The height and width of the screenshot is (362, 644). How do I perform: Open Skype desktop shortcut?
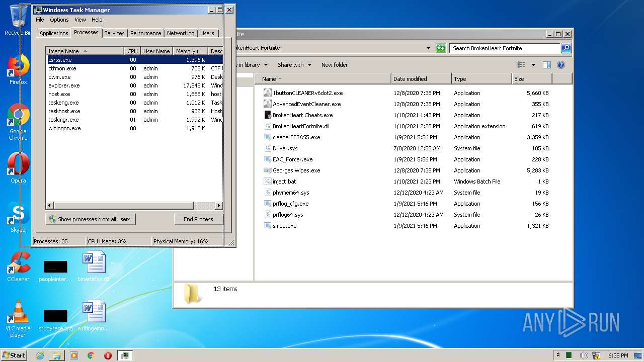pyautogui.click(x=18, y=217)
